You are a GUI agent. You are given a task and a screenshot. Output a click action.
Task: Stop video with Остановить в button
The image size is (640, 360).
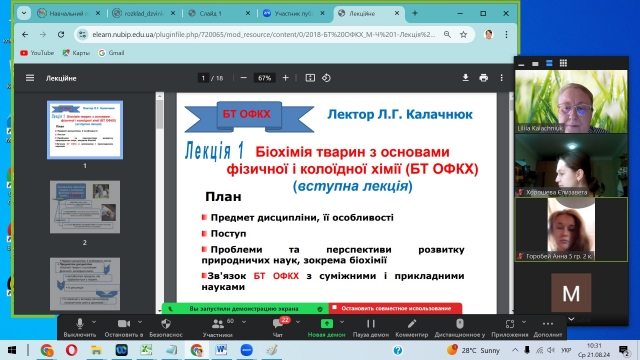tap(124, 328)
